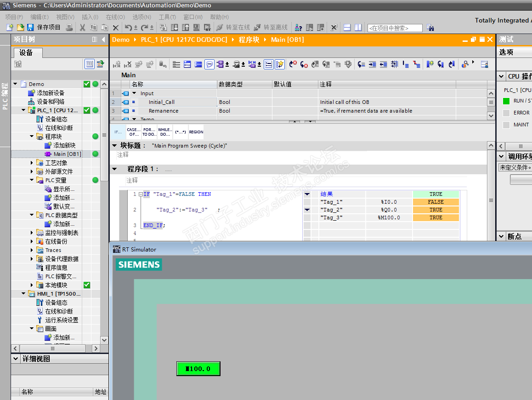Image resolution: width=532 pixels, height=400 pixels.
Task: Click the save project icon
Action: (x=30, y=28)
